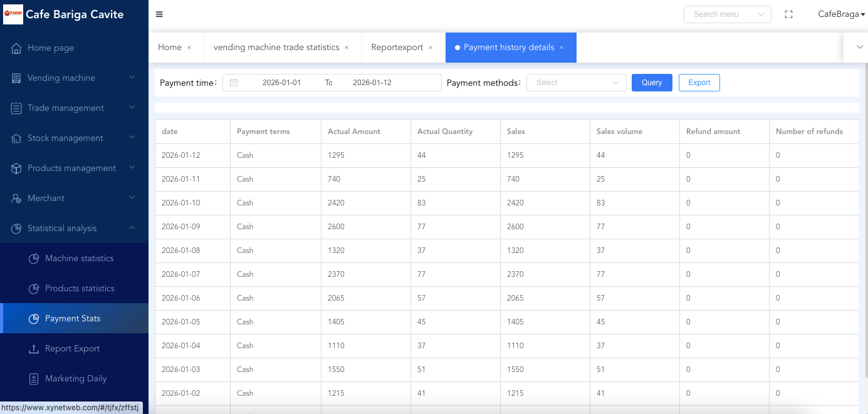This screenshot has height=414, width=868.
Task: Close the vending machine trade statistics tab
Action: (347, 48)
